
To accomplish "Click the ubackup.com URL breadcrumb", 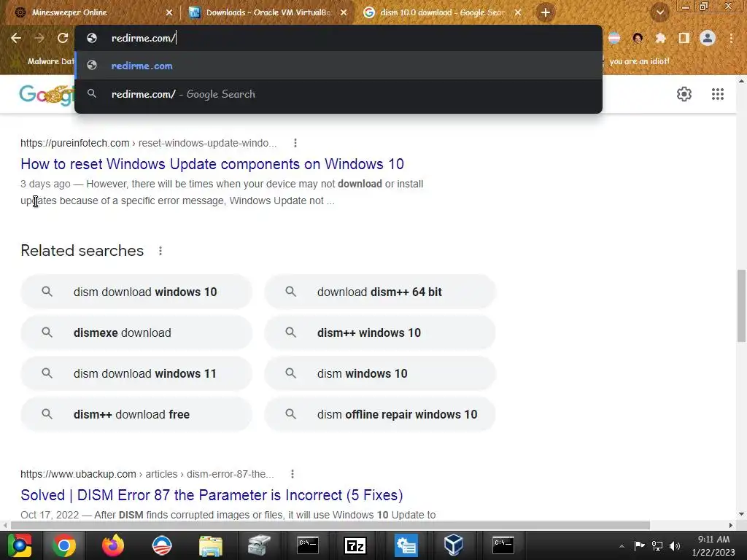I will point(147,474).
